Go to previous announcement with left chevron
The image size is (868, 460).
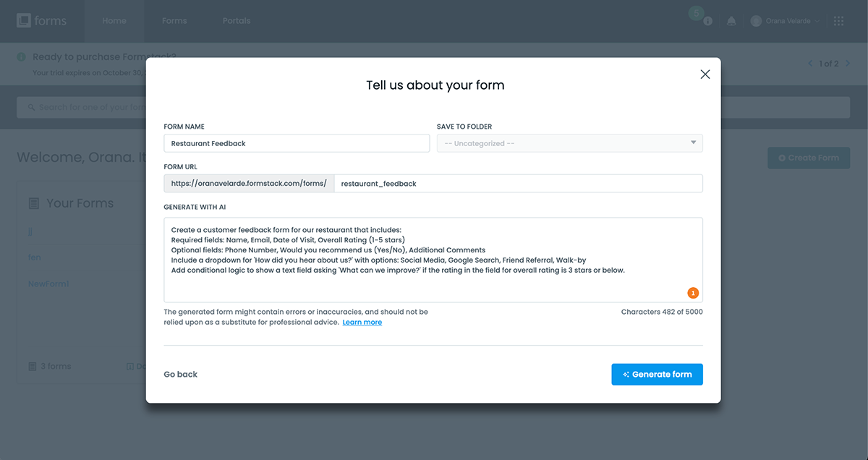pyautogui.click(x=810, y=64)
